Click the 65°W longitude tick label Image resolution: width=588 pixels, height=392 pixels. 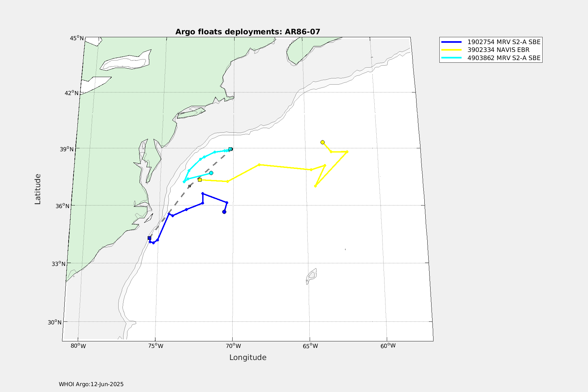pyautogui.click(x=310, y=346)
